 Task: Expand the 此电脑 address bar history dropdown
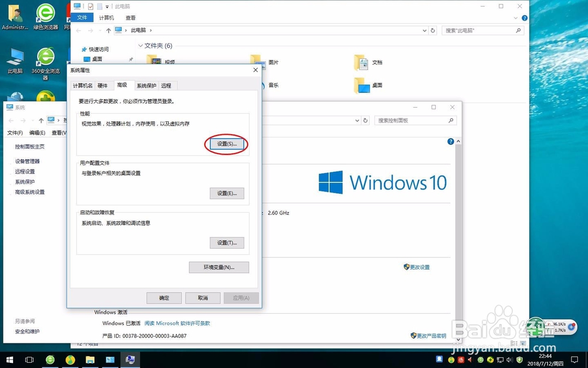point(425,31)
